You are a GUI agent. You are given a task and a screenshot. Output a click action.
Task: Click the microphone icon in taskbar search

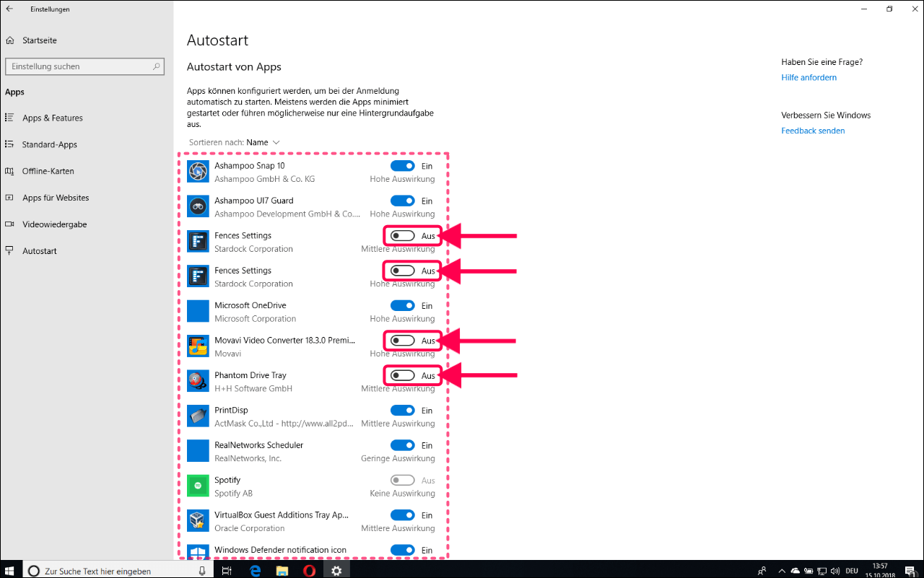tap(202, 571)
